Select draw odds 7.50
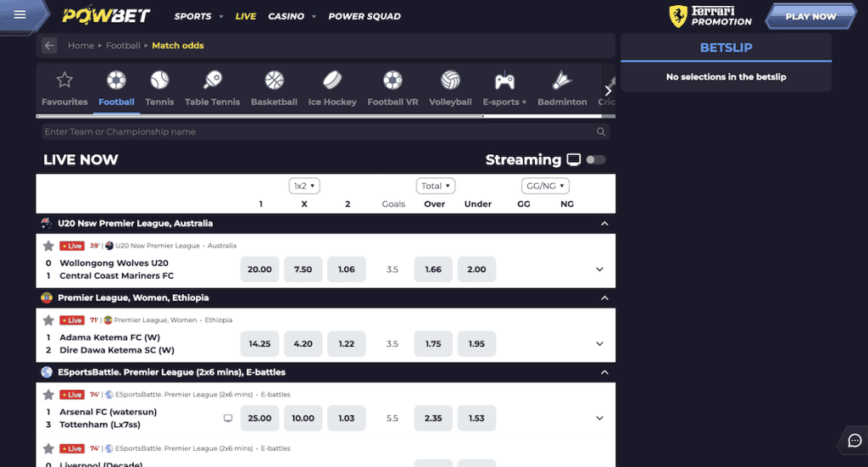This screenshot has width=868, height=467. [x=303, y=270]
